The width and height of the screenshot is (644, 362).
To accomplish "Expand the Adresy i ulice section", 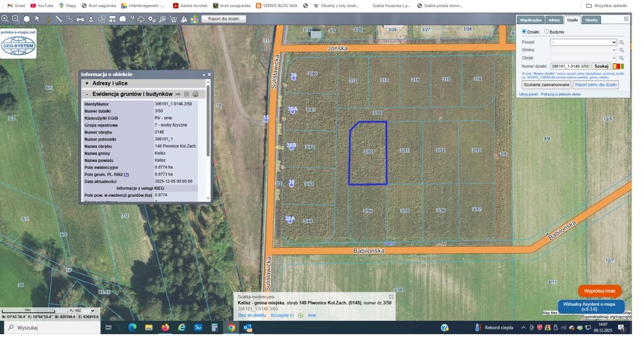I will click(x=86, y=83).
